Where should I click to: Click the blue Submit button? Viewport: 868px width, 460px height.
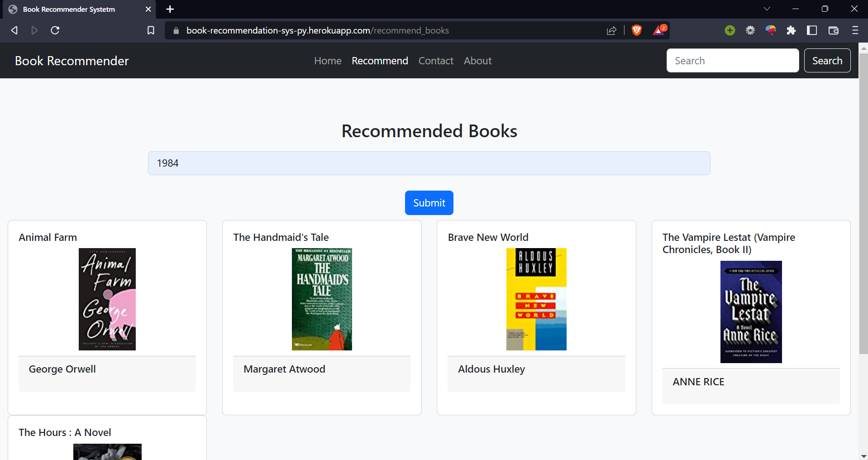coord(429,203)
